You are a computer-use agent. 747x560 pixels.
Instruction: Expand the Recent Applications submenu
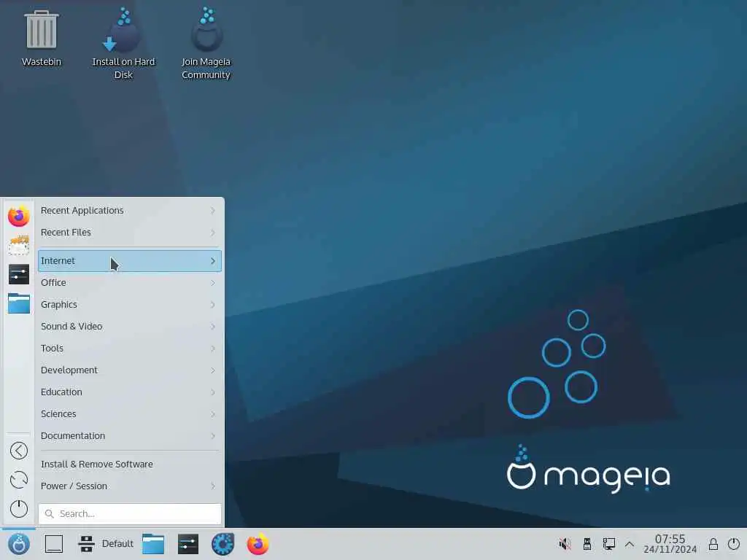pyautogui.click(x=130, y=211)
